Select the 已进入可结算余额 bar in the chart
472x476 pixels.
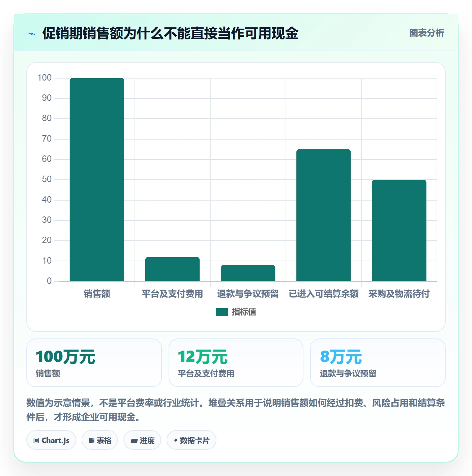tap(323, 215)
